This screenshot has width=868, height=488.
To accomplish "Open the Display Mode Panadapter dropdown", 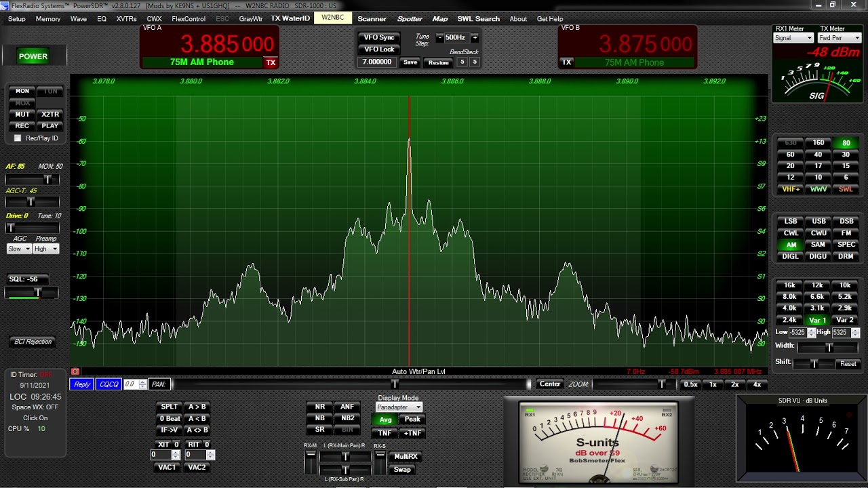I will pyautogui.click(x=399, y=407).
